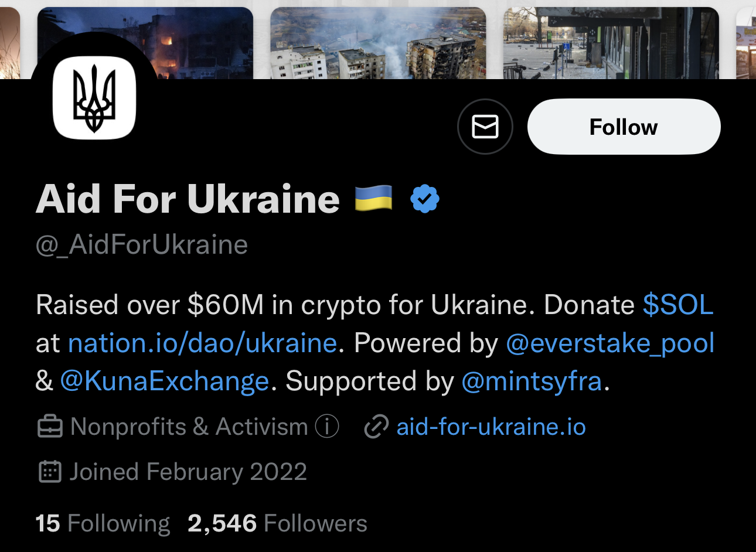Viewport: 756px width, 552px height.
Task: Click the Nonprofits & Activism briefcase icon
Action: point(50,427)
